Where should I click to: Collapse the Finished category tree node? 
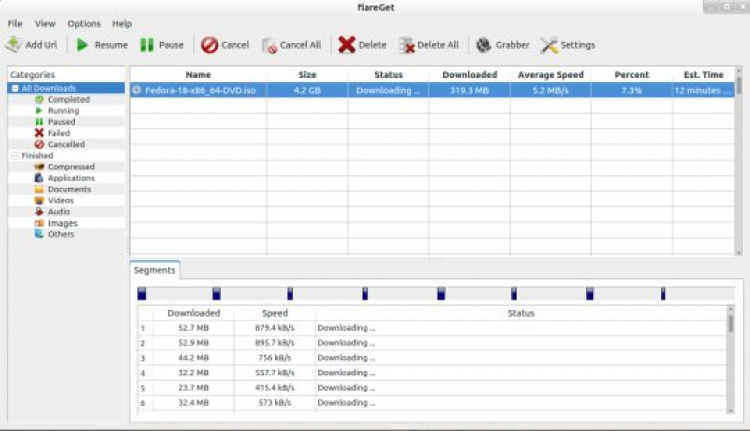[15, 156]
